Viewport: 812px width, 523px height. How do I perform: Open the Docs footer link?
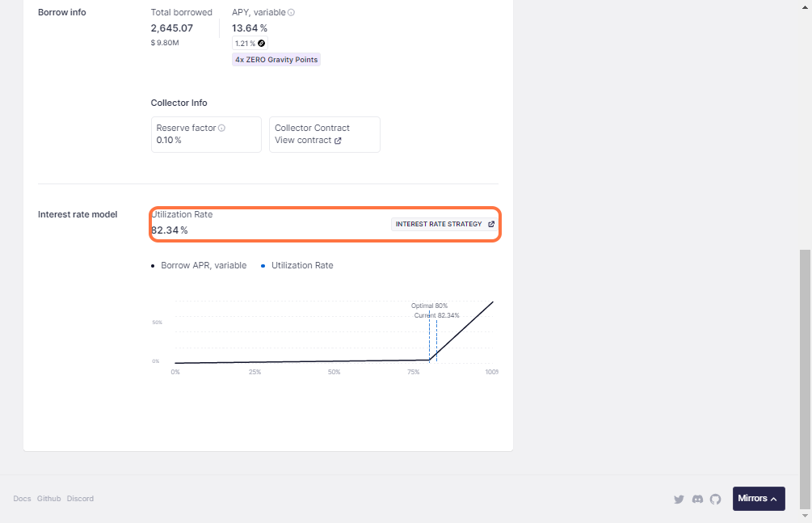pos(22,499)
